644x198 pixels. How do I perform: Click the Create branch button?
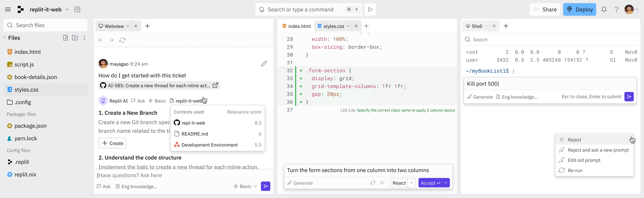[113, 143]
